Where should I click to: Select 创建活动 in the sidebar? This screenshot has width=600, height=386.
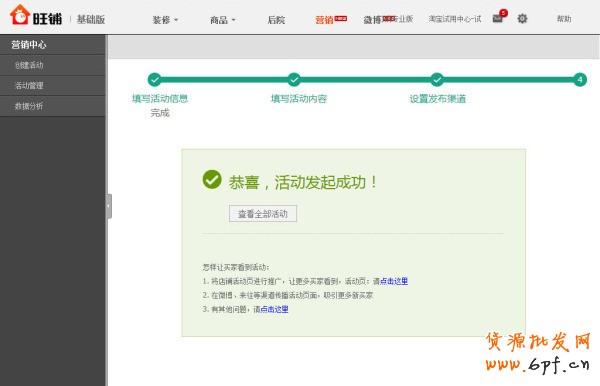click(x=52, y=65)
